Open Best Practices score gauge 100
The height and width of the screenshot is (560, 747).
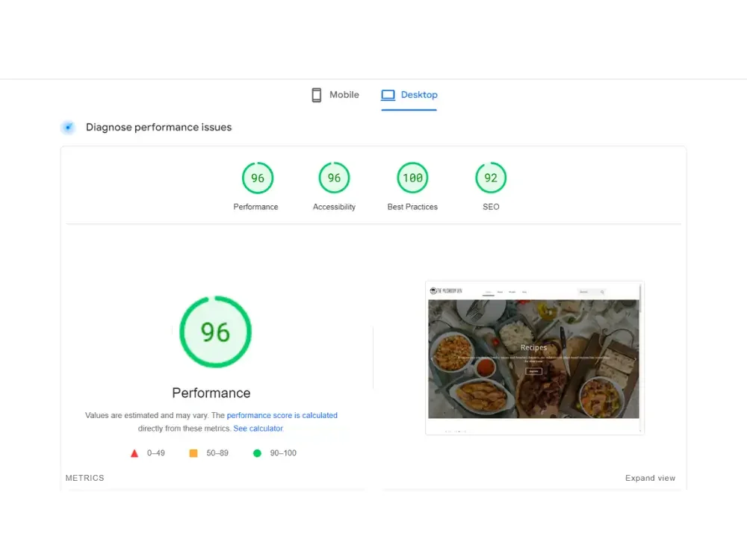pos(412,178)
